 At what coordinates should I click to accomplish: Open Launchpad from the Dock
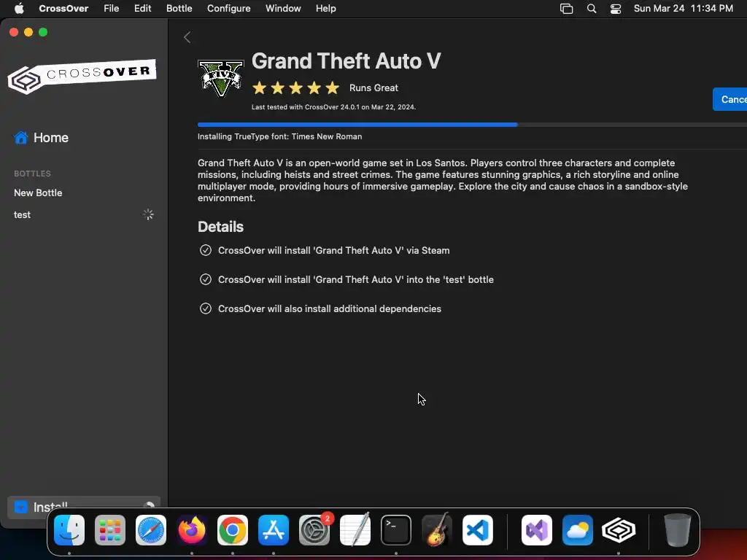click(x=110, y=530)
